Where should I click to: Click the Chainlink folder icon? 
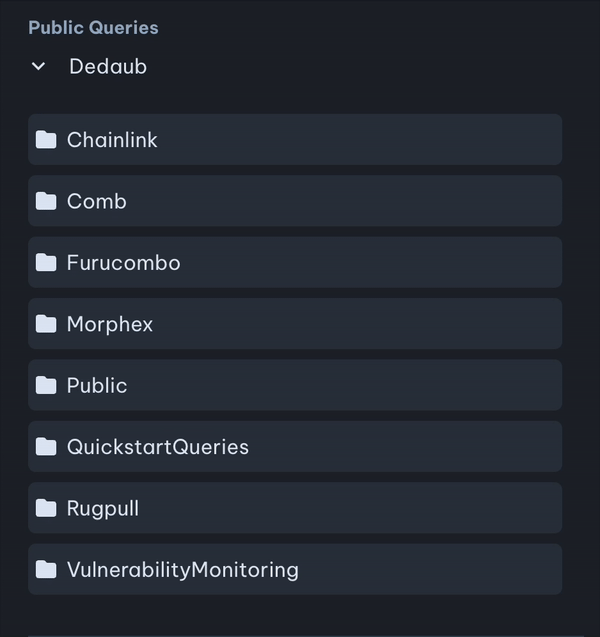pyautogui.click(x=46, y=140)
